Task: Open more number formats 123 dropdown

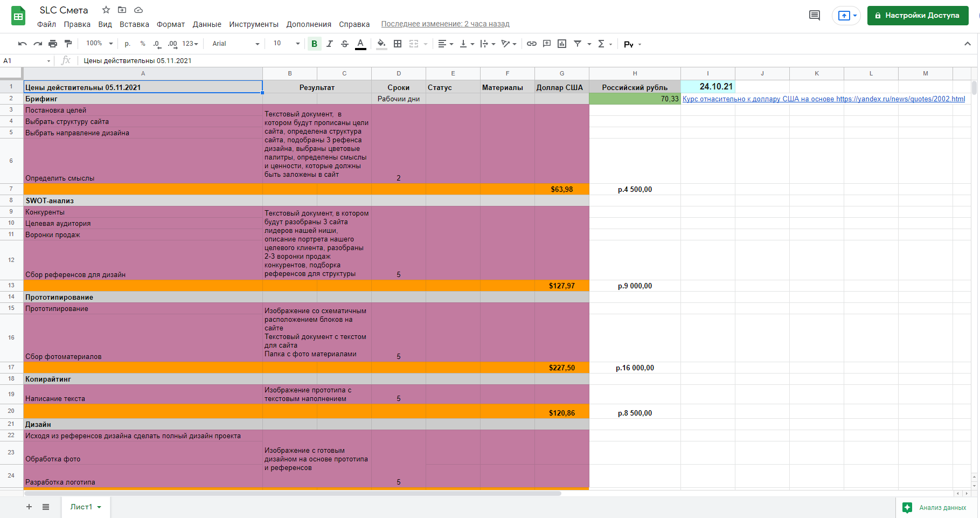Action: pyautogui.click(x=190, y=44)
